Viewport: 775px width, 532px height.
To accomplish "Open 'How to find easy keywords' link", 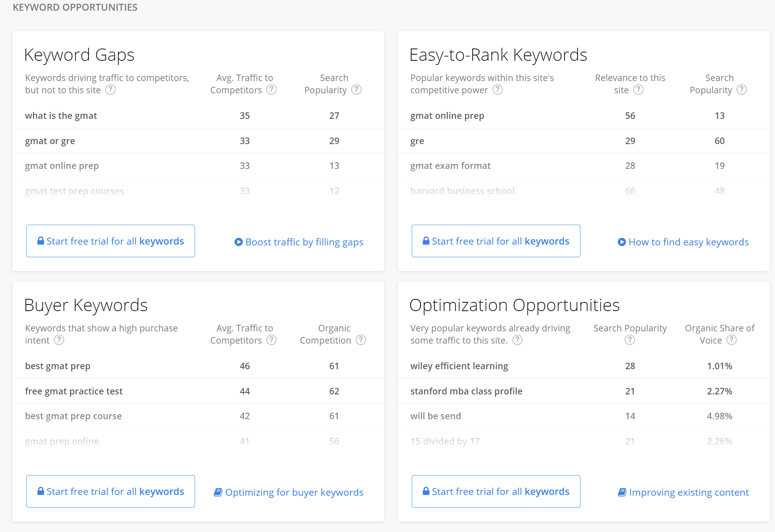I will 683,242.
